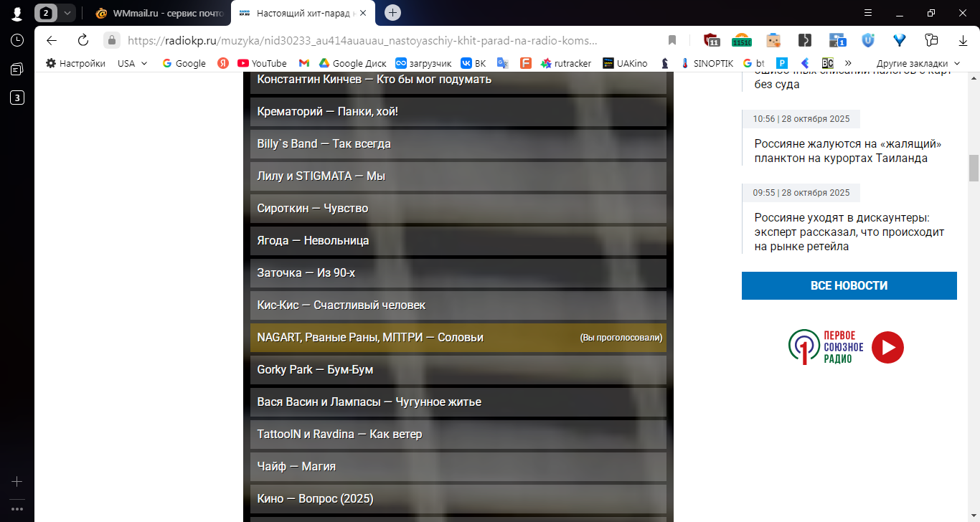Open the tab groups counter showing 2

pos(47,13)
